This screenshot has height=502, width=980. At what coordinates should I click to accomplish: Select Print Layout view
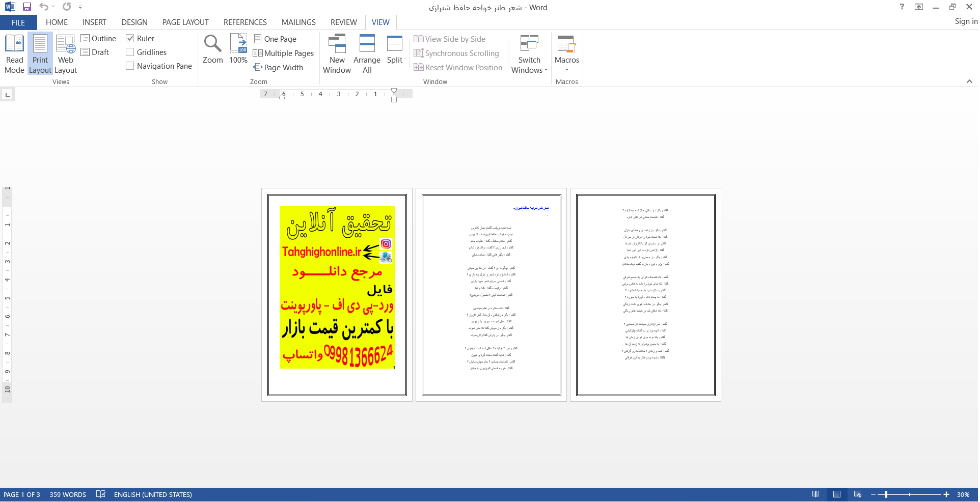tap(40, 54)
